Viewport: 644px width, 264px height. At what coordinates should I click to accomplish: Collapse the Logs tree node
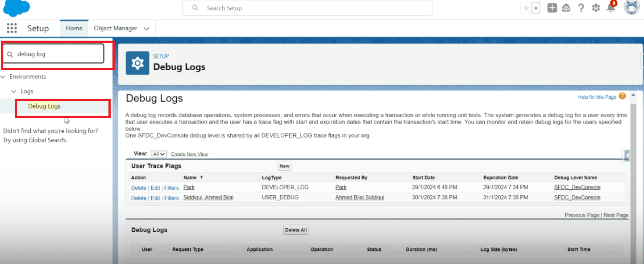coord(14,91)
